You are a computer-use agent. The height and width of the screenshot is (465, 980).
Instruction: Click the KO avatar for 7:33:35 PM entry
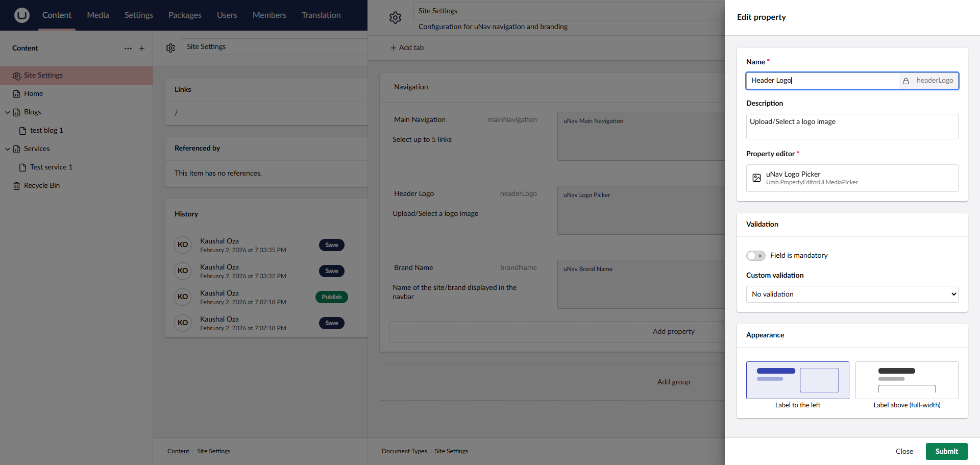tap(183, 245)
